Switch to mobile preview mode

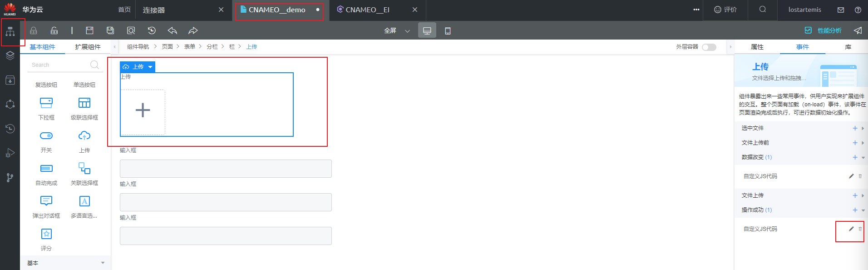448,30
